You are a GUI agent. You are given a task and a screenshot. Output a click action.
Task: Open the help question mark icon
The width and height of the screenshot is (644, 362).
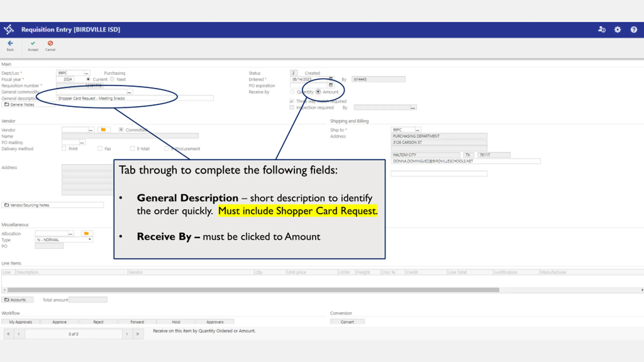click(x=634, y=30)
